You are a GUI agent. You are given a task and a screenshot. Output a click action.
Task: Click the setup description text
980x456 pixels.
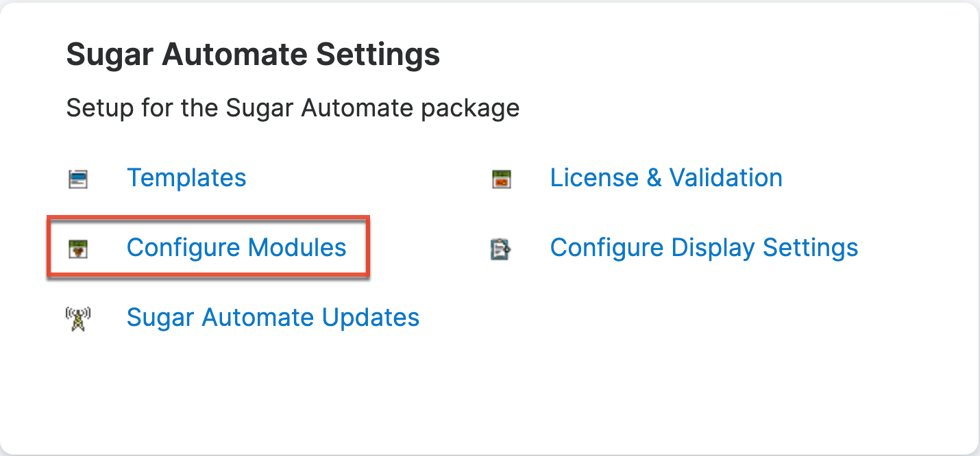(293, 107)
